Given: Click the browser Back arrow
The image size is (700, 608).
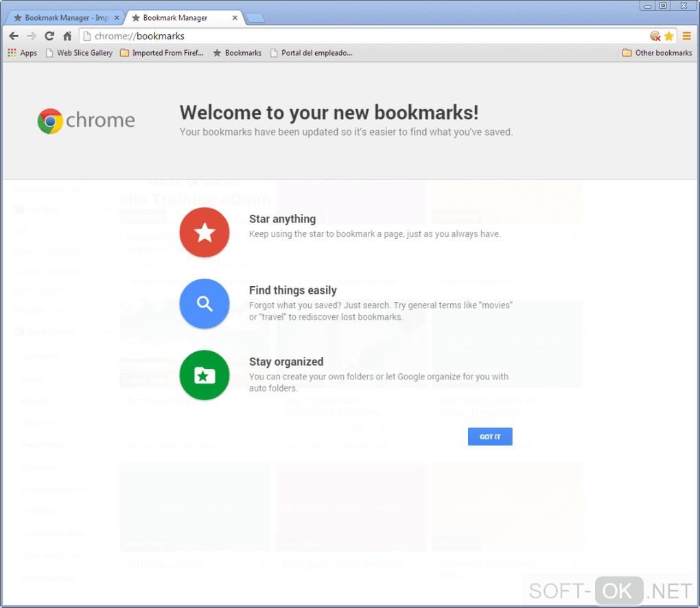Looking at the screenshot, I should point(14,36).
